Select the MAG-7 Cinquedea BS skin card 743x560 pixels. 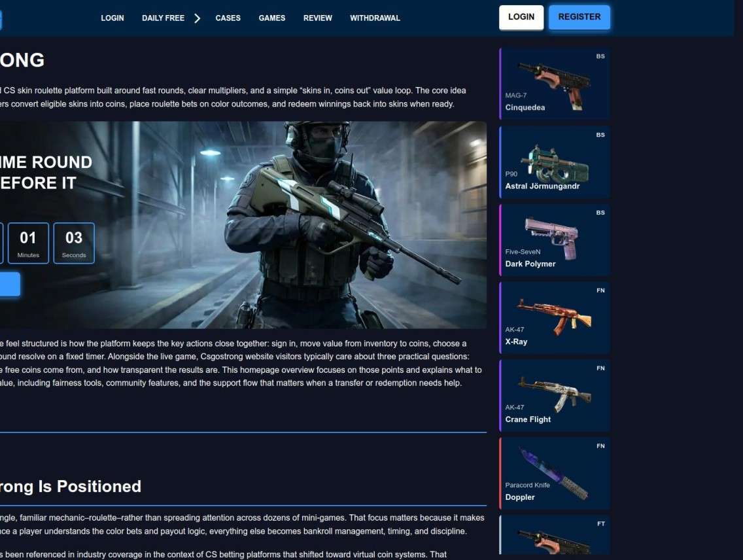tap(555, 84)
